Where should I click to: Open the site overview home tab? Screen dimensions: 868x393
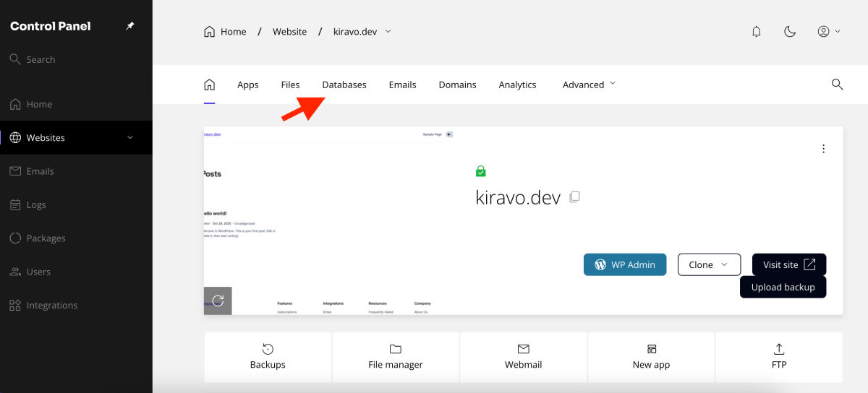click(x=209, y=85)
